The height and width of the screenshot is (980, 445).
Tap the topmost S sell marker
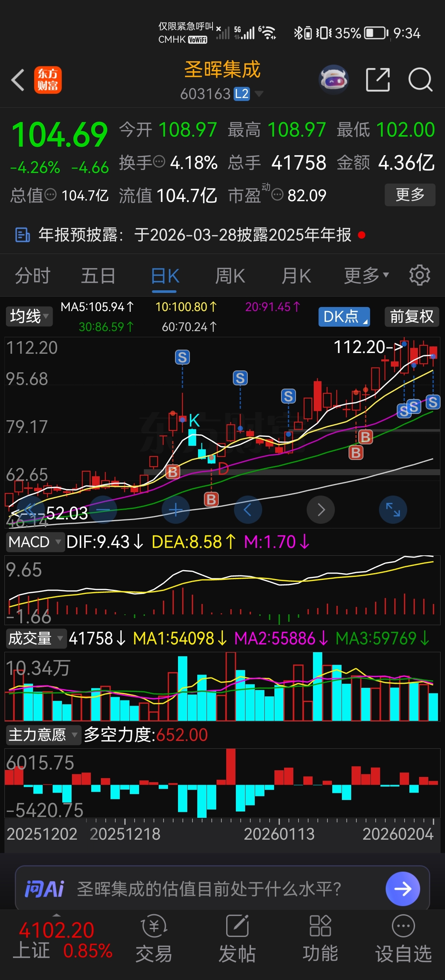(182, 357)
